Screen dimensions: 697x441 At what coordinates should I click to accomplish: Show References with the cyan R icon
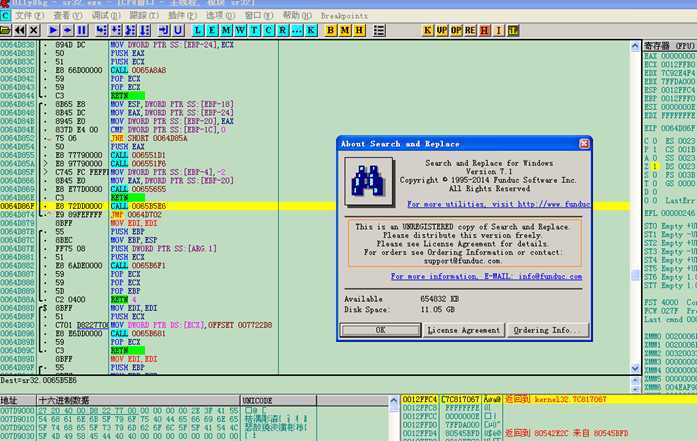283,30
